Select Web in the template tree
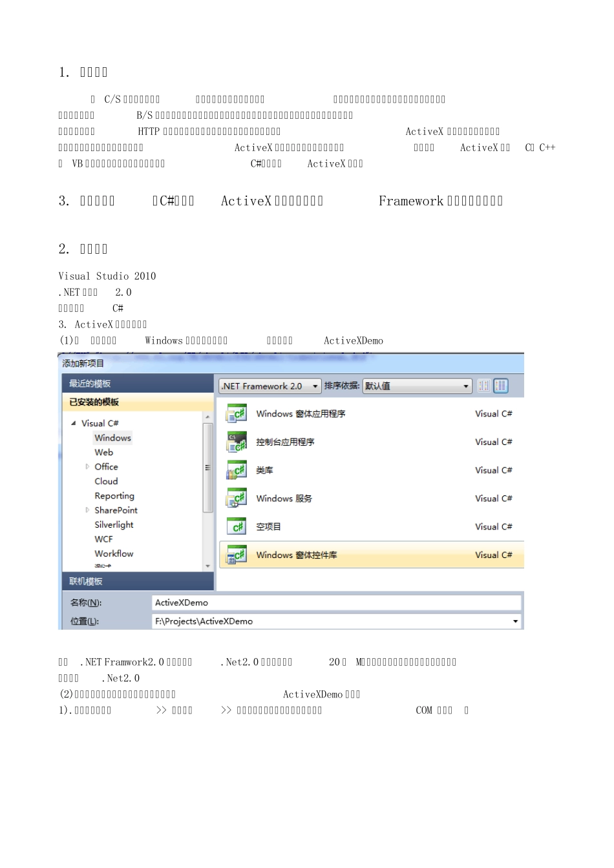 [103, 453]
